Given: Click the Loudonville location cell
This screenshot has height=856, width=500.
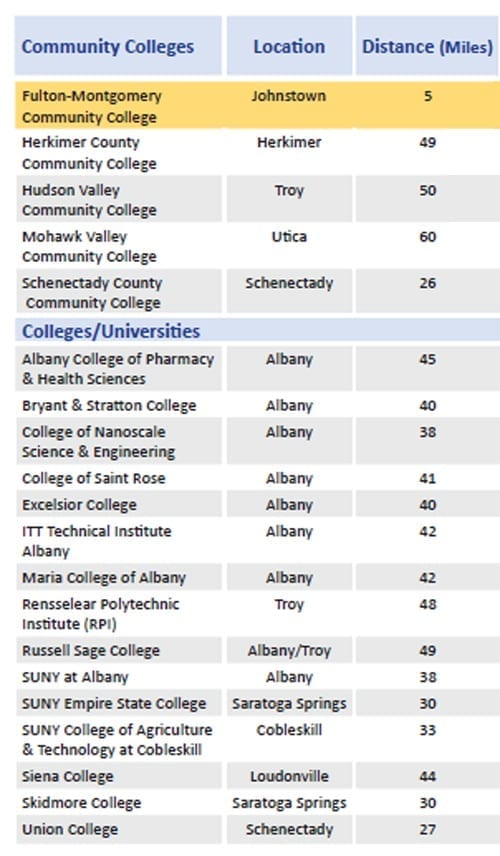Looking at the screenshot, I should tap(289, 776).
